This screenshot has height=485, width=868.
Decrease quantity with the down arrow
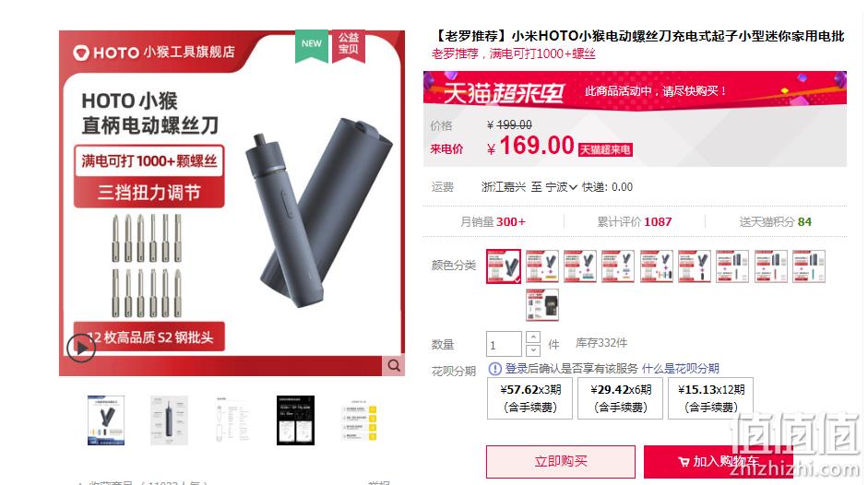tap(532, 350)
